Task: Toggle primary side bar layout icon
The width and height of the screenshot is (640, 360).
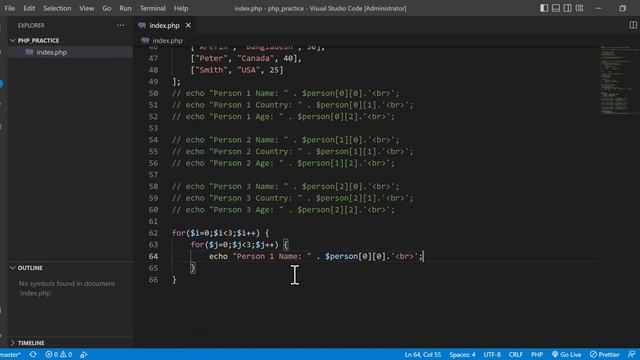Action: (x=544, y=8)
